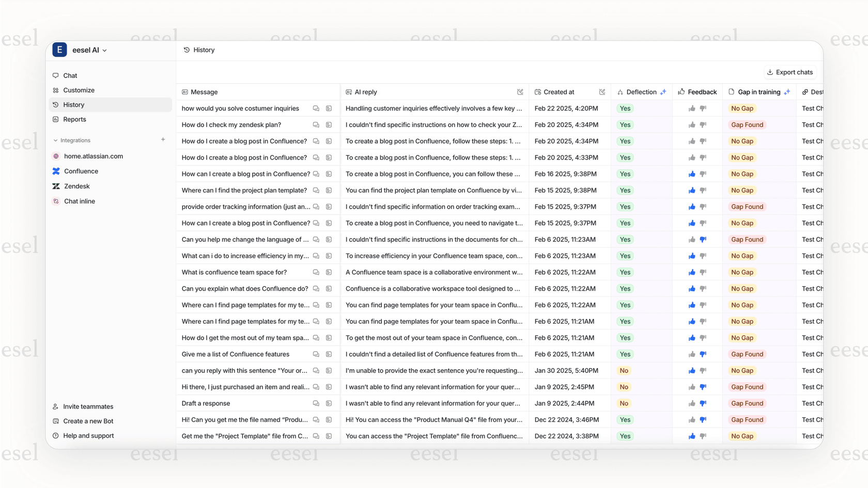Click the Reports icon in the sidebar
The image size is (868, 488).
(56, 119)
